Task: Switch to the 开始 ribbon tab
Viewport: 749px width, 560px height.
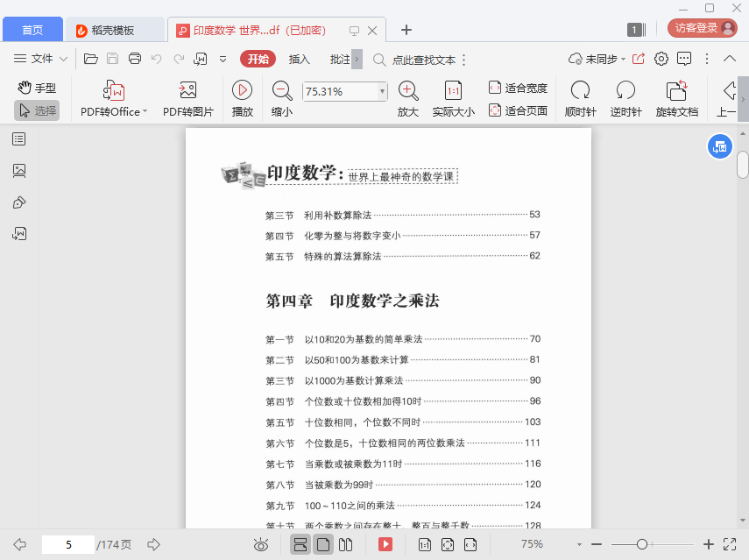Action: click(x=258, y=59)
